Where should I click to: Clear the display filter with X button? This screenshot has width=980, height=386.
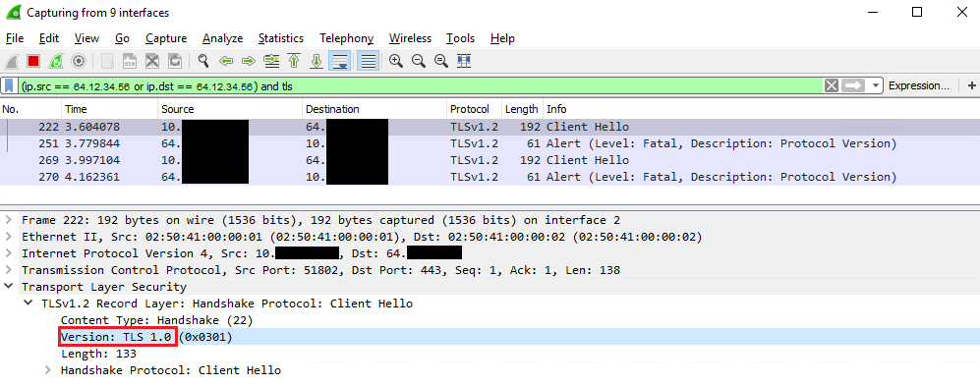tap(831, 85)
